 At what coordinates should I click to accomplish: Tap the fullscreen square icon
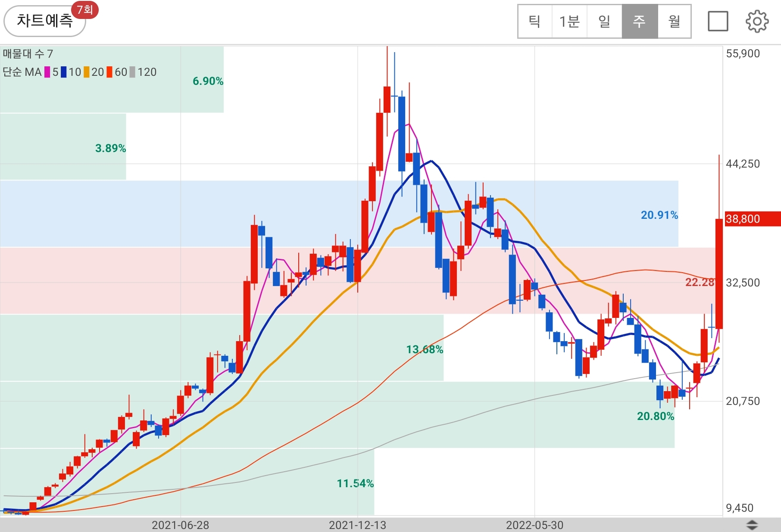pos(718,21)
